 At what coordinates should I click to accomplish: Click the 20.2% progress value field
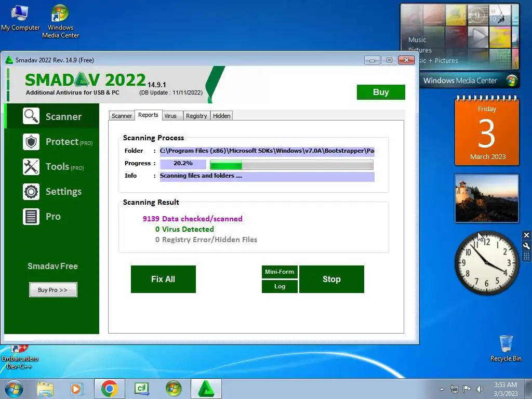point(183,164)
